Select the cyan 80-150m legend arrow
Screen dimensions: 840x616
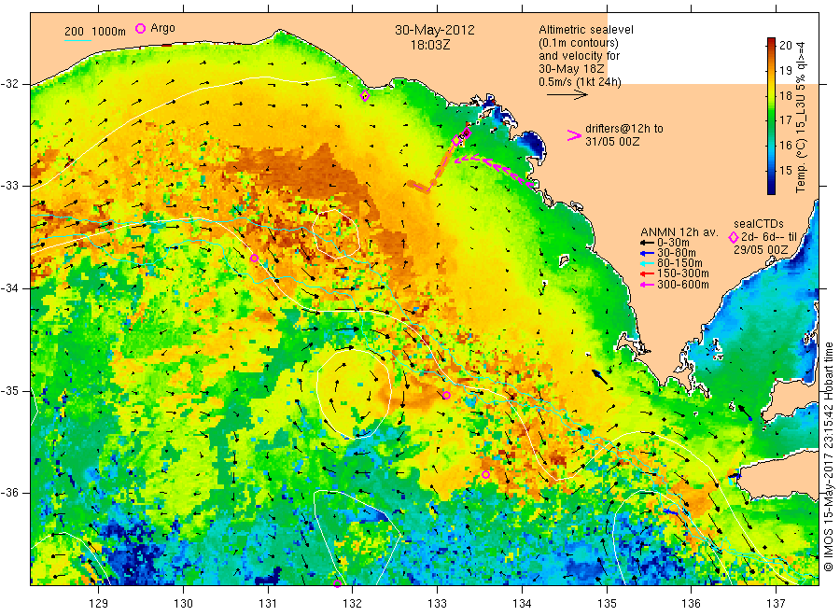(x=647, y=263)
